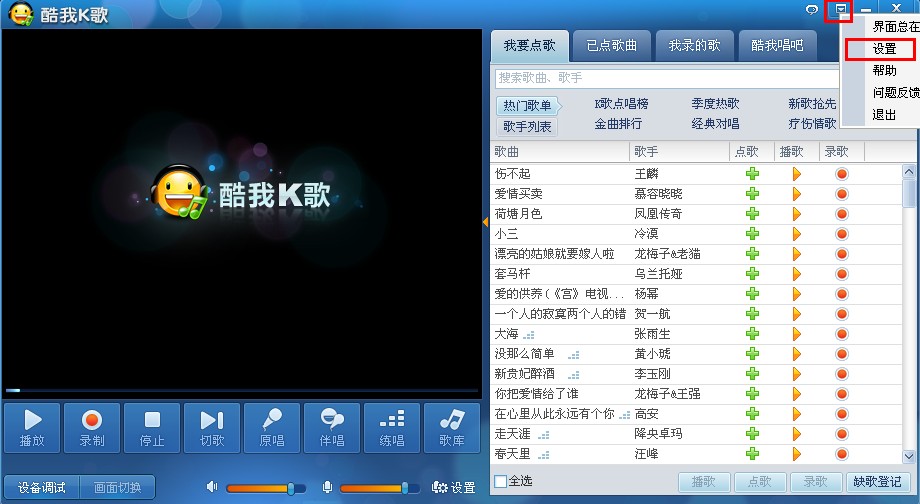Open the bottom gear 设置 button
Viewport: 920px width, 504px height.
453,487
